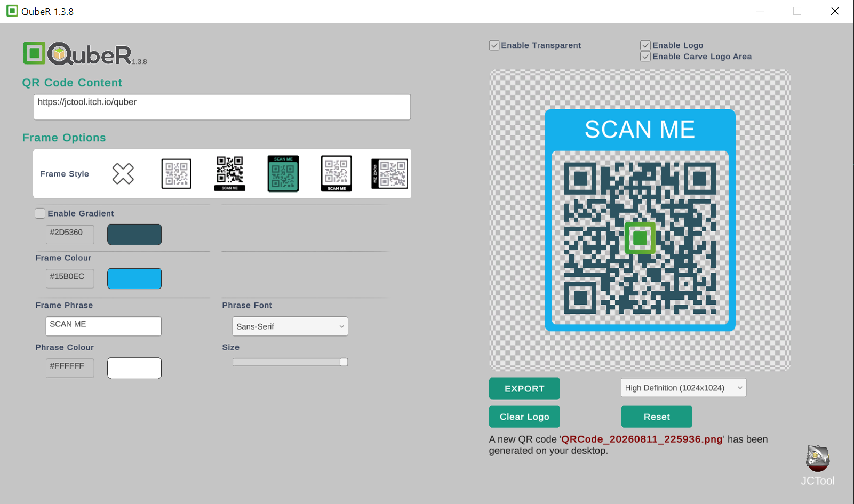Minimize the QubeR window
This screenshot has height=504, width=854.
[x=761, y=11]
